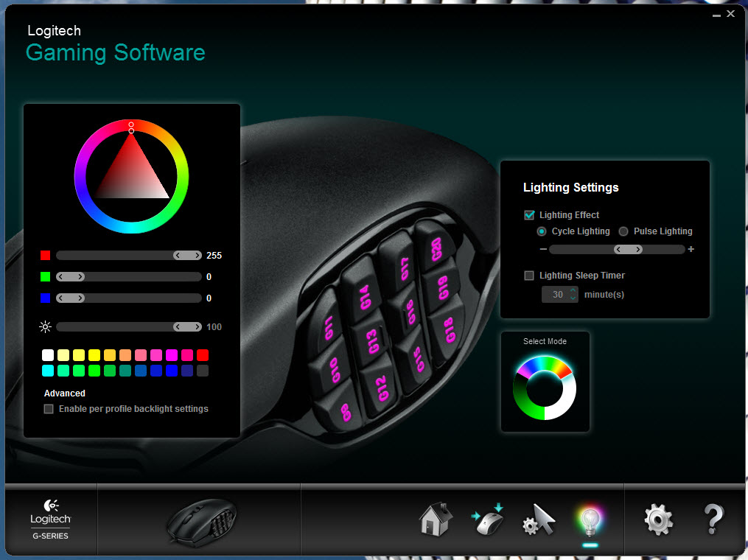Enable per profile backlight settings checkbox
The image size is (748, 560).
click(x=49, y=409)
